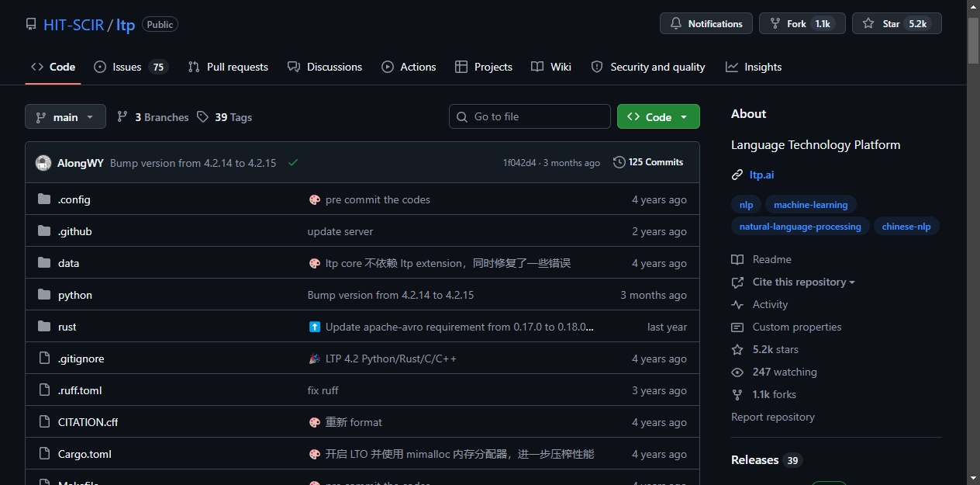The height and width of the screenshot is (485, 980).
Task: View the 5.2k stars link
Action: click(764, 349)
